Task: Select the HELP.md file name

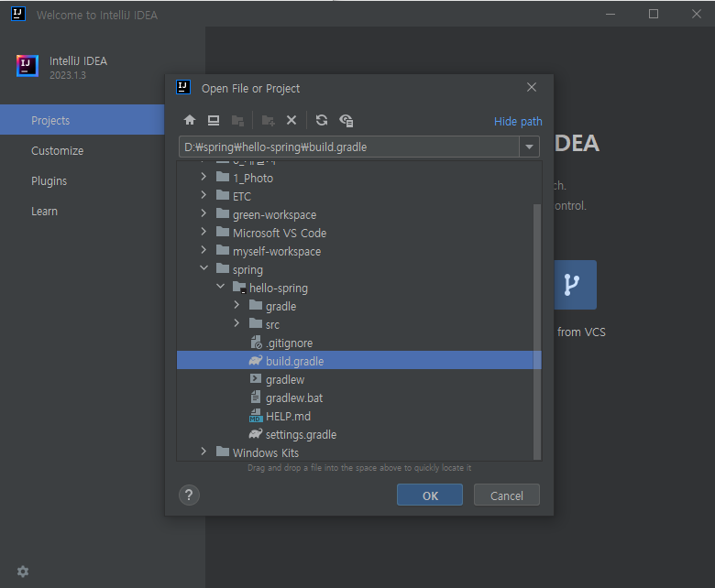Action: (288, 416)
